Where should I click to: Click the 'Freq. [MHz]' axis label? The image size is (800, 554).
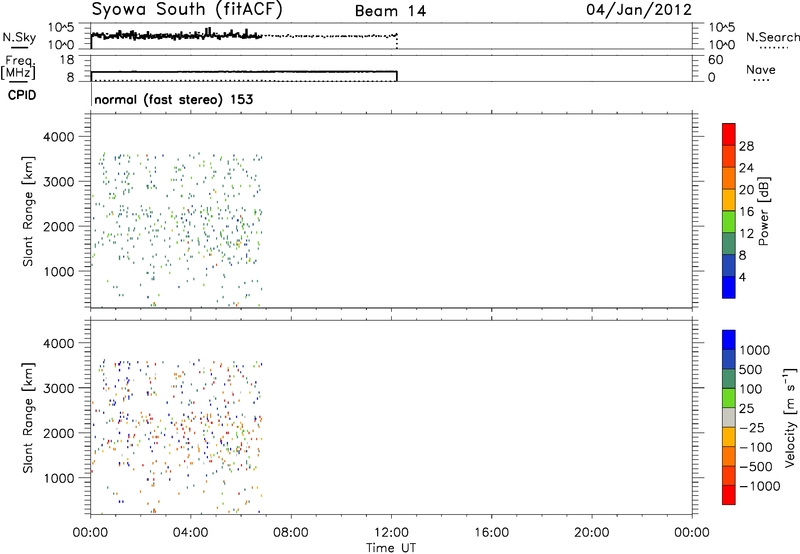click(19, 67)
